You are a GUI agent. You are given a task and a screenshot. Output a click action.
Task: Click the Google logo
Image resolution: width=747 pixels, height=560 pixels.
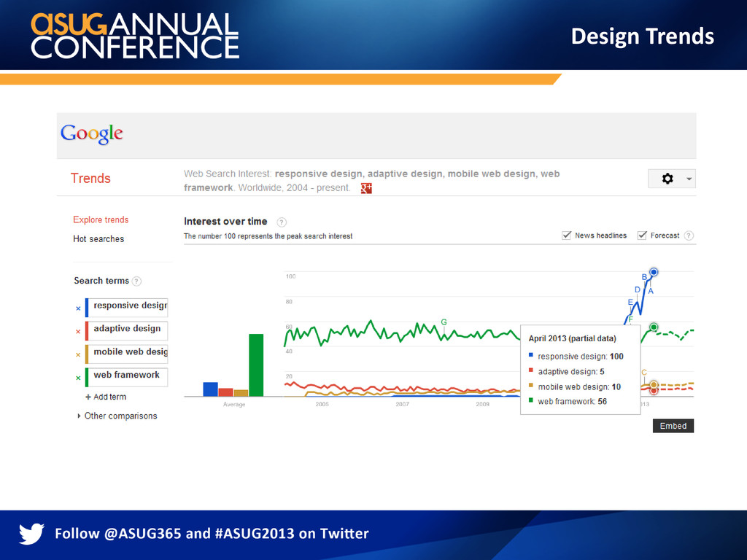[91, 134]
